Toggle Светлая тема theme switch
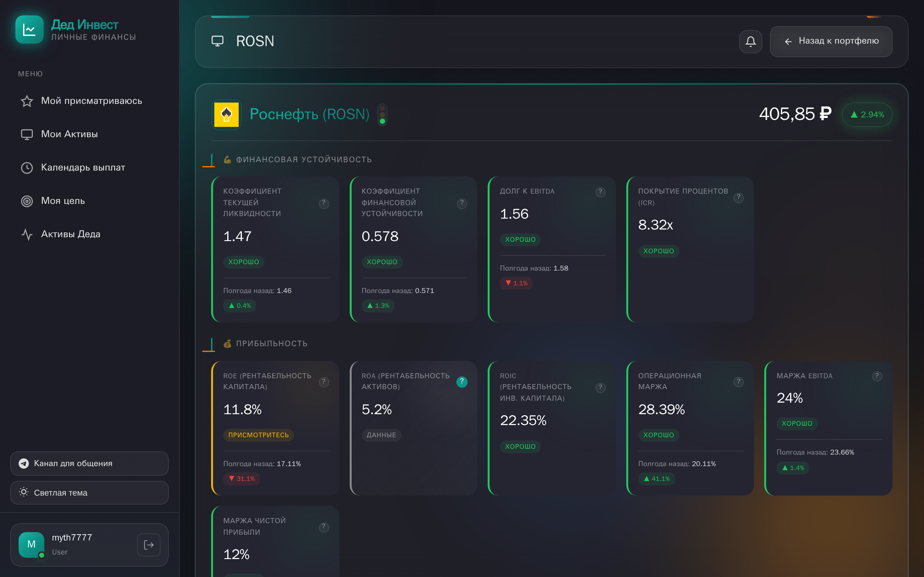The width and height of the screenshot is (924, 577). pos(89,493)
